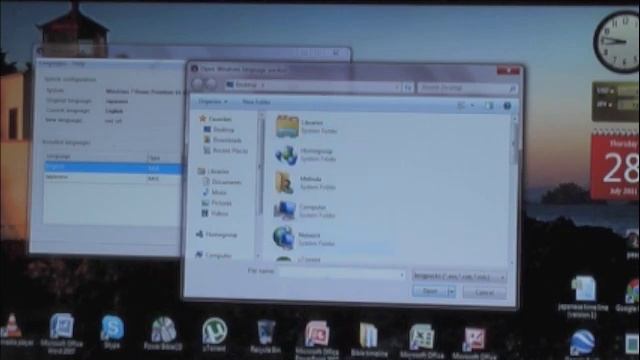This screenshot has height=360, width=640.
Task: Change the view icon in the dialog toolbar
Action: (x=461, y=106)
